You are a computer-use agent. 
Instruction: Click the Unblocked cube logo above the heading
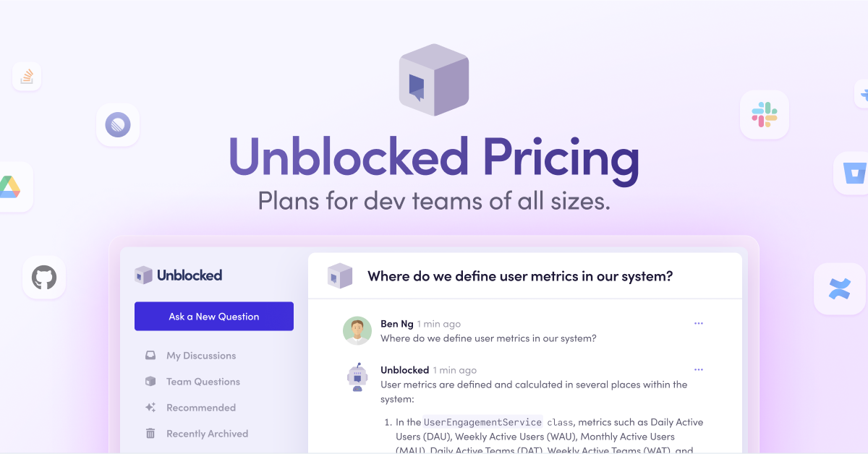coord(433,80)
